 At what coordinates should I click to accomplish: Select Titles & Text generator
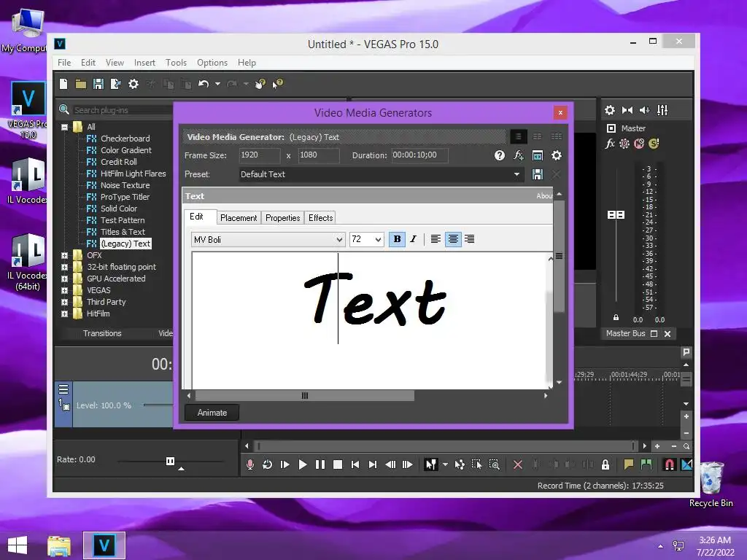[x=123, y=232]
